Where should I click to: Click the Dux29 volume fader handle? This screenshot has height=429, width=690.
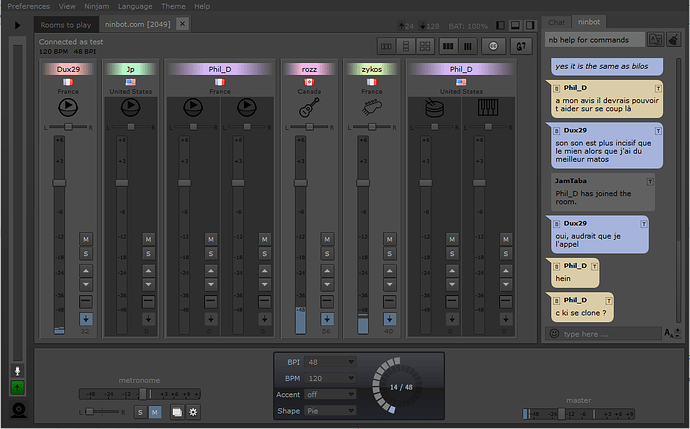coord(59,183)
